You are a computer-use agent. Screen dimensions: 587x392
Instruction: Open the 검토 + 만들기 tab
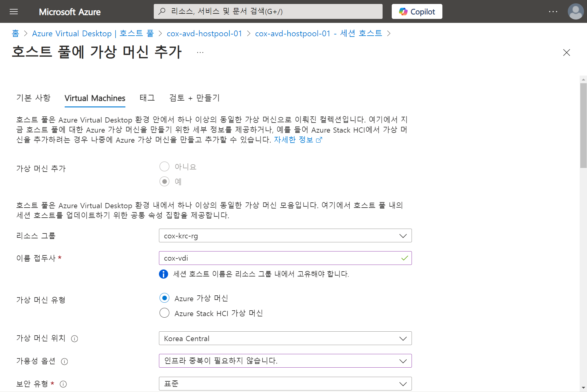click(194, 98)
